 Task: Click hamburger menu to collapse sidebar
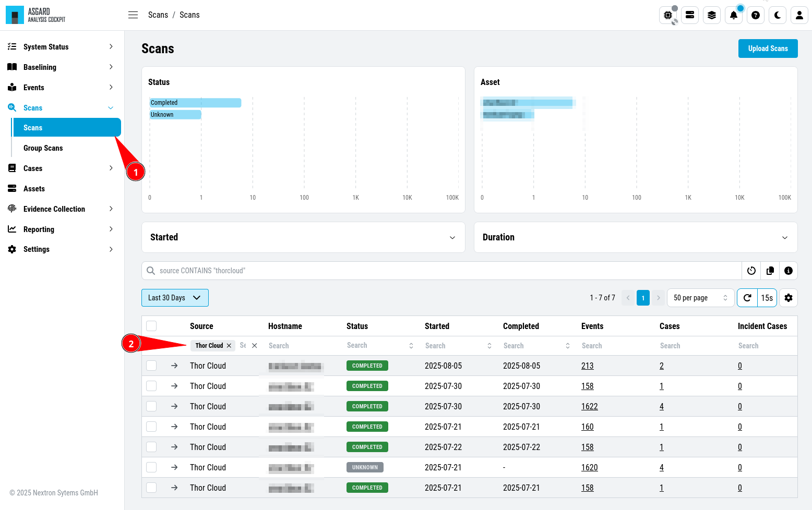pyautogui.click(x=133, y=15)
